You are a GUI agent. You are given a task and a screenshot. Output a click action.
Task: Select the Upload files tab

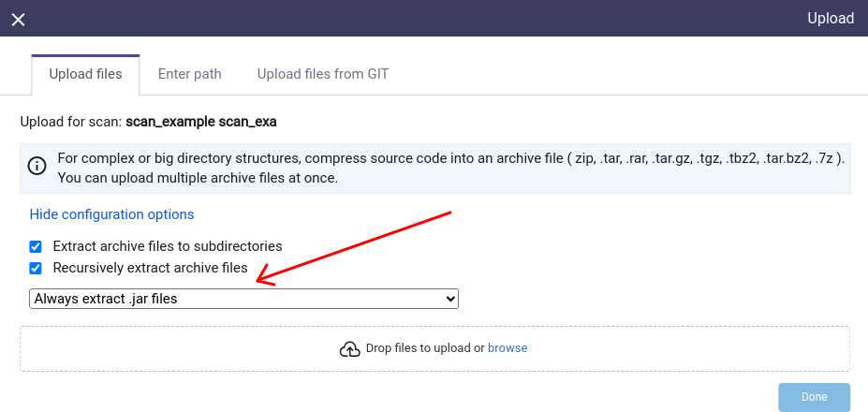pyautogui.click(x=86, y=75)
